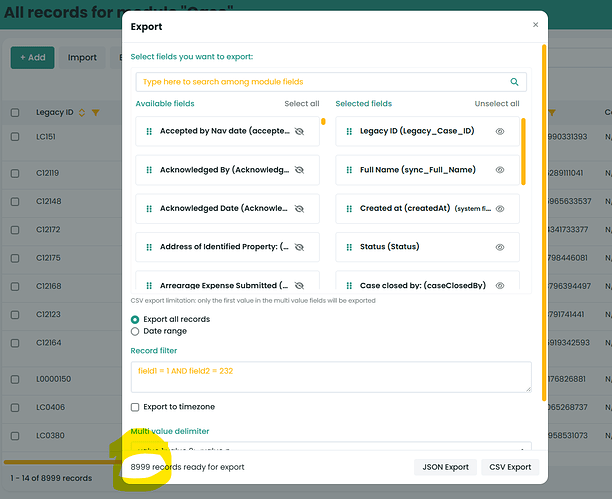Click the Legacy ID column header
This screenshot has width=612, height=499.
[x=55, y=112]
